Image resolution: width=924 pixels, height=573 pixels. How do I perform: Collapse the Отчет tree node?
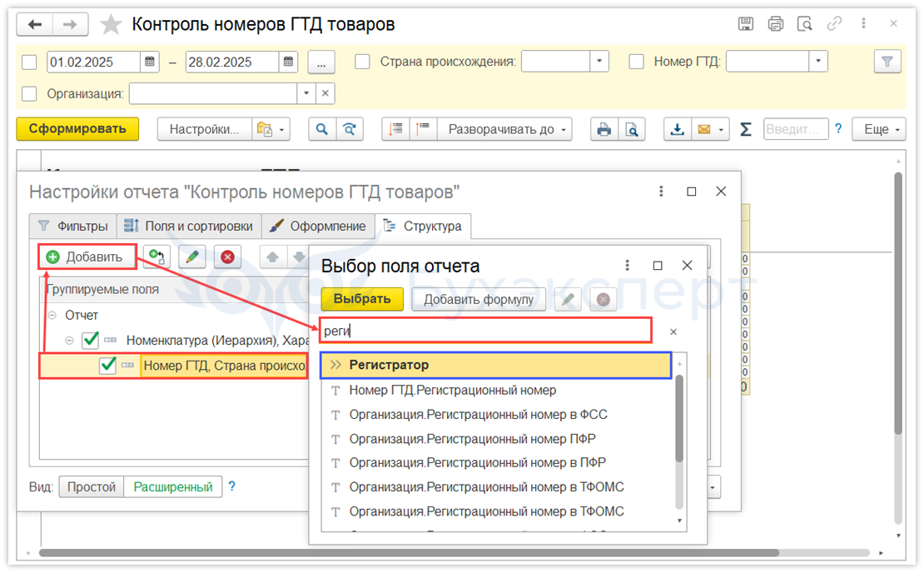coord(52,316)
